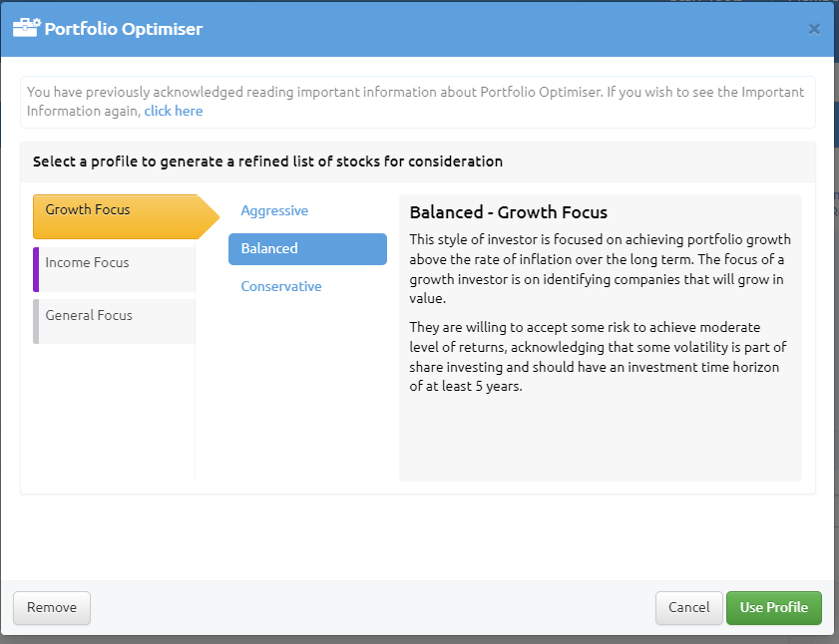The image size is (839, 644).
Task: Click the purple Income Focus color bar
Action: click(36, 269)
